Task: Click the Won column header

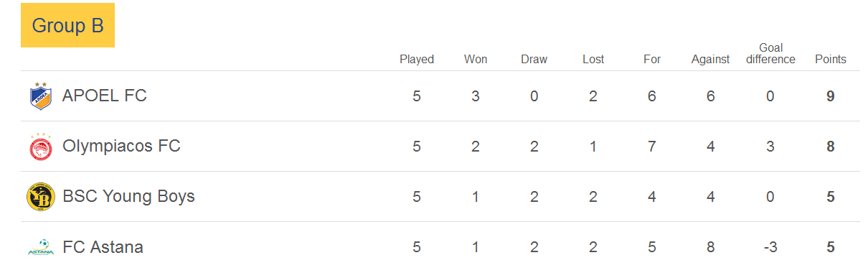Action: pyautogui.click(x=476, y=59)
